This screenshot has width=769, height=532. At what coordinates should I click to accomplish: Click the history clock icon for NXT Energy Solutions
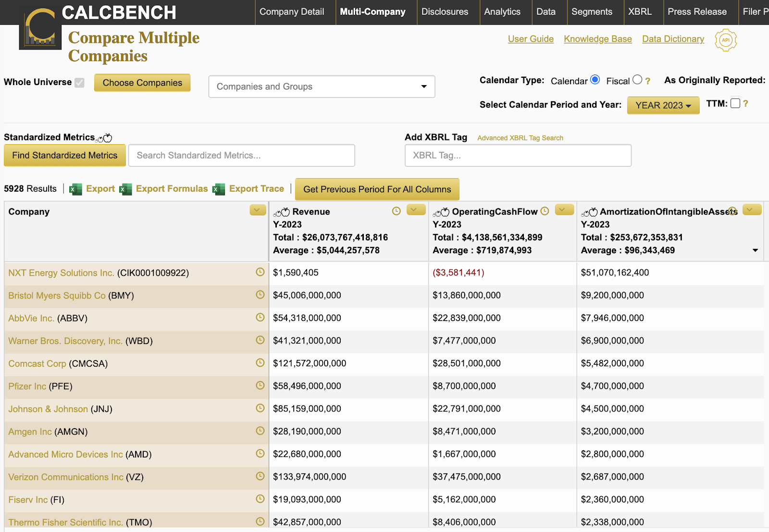pos(260,272)
